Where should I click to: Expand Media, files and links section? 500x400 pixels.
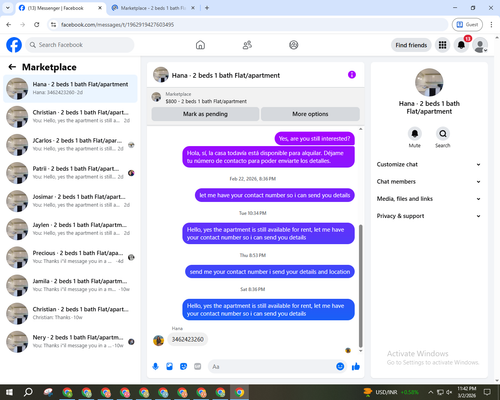pos(429,199)
